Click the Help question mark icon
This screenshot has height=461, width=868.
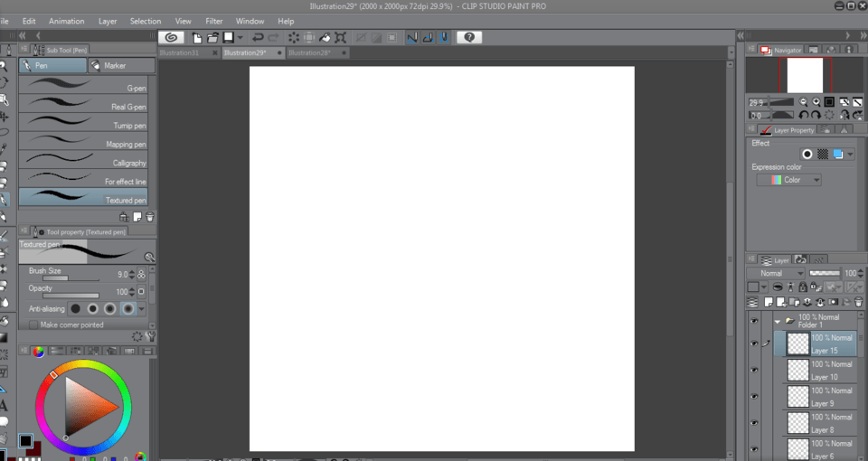tap(469, 37)
